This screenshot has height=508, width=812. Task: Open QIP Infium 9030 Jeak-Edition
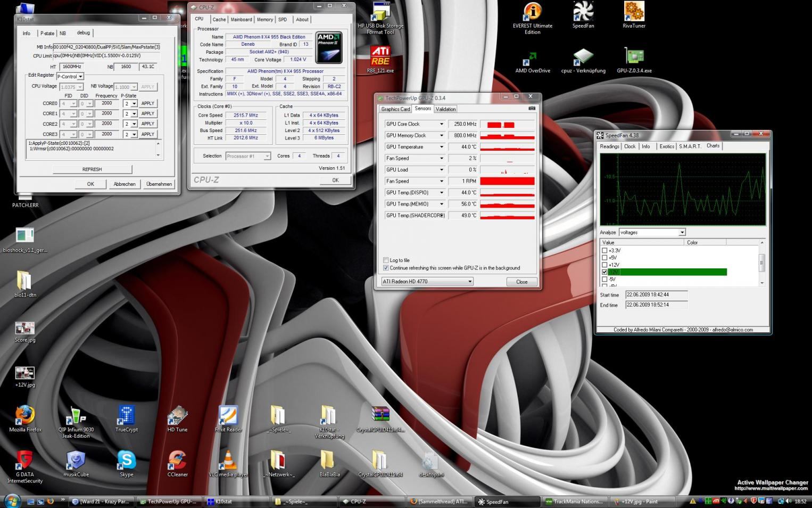76,422
